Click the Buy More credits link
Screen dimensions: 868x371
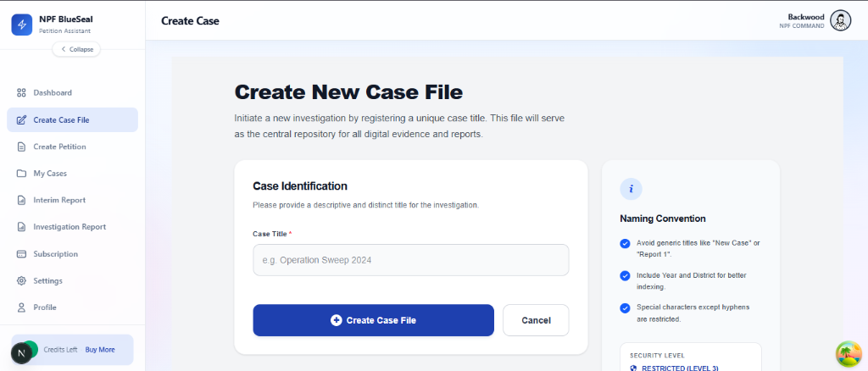point(100,350)
